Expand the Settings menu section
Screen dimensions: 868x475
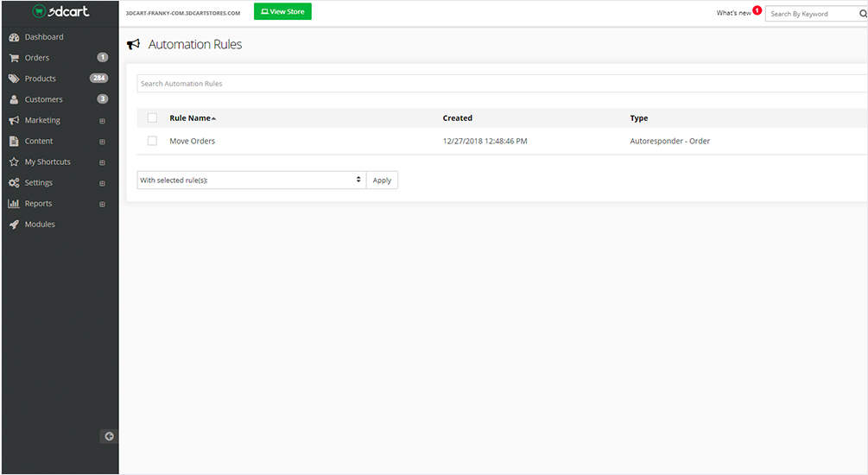pos(102,183)
